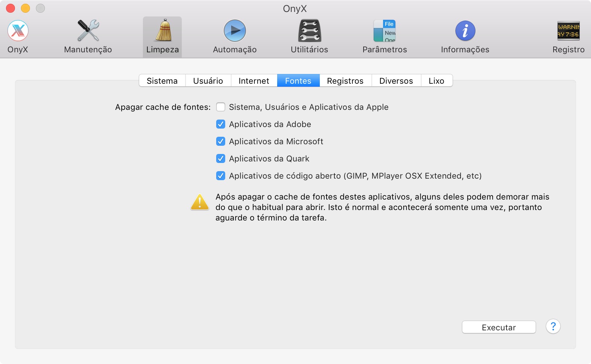Open the OnyX toolbar item
The height and width of the screenshot is (364, 591).
[x=18, y=37]
